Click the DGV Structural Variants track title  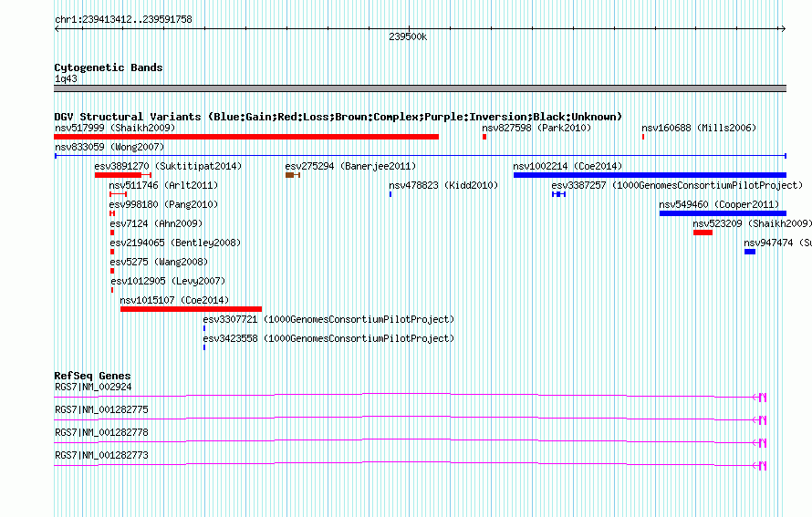[x=338, y=117]
